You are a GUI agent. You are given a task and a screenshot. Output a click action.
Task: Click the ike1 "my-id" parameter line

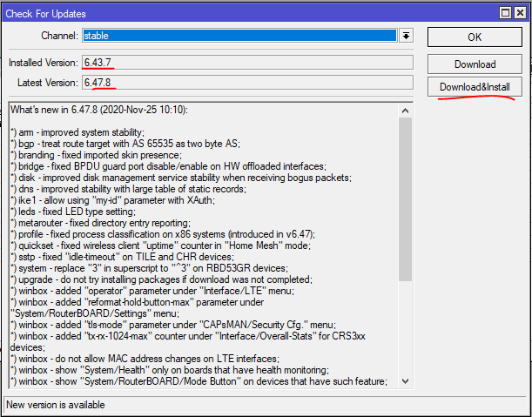point(112,200)
